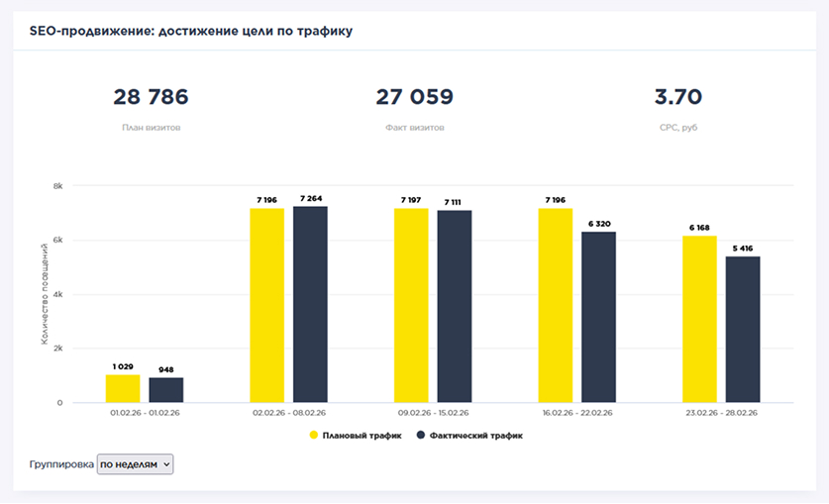Select the dark bar valued 7 111
This screenshot has width=829, height=504.
[455, 306]
